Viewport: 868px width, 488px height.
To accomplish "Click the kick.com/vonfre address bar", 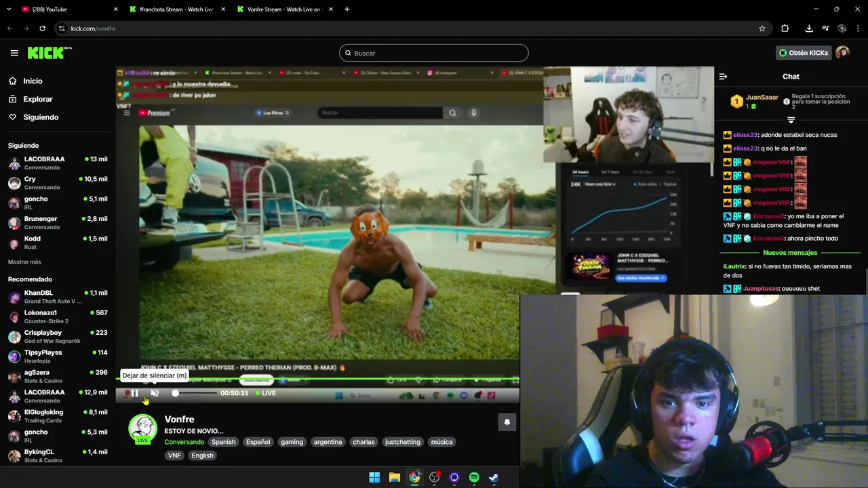I will pos(407,28).
